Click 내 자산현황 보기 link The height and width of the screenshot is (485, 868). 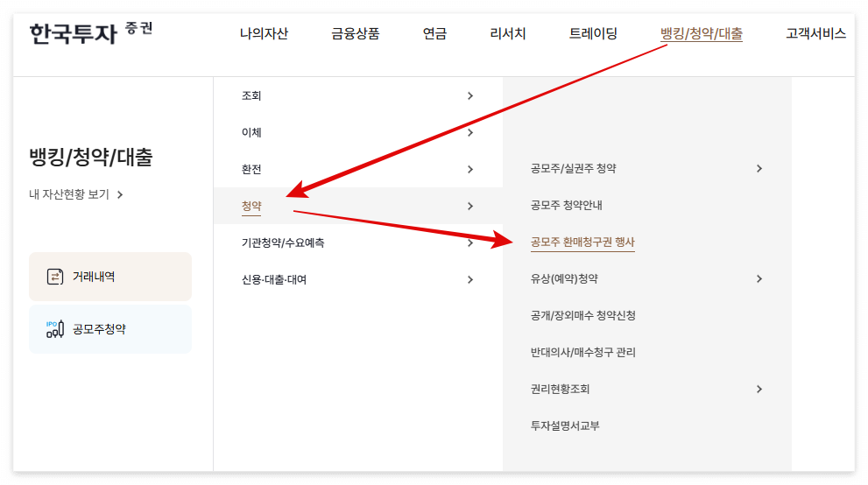pyautogui.click(x=69, y=194)
